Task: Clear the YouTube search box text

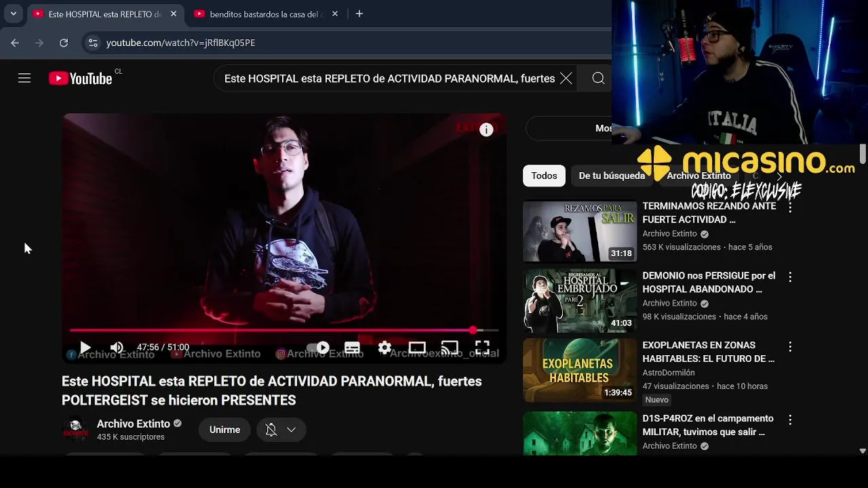Action: point(566,79)
